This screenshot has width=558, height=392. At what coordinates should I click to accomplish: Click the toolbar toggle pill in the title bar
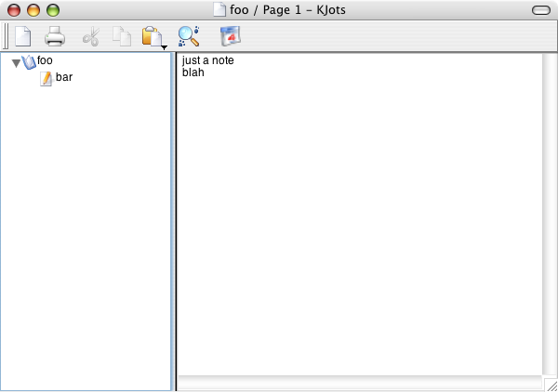[x=541, y=10]
